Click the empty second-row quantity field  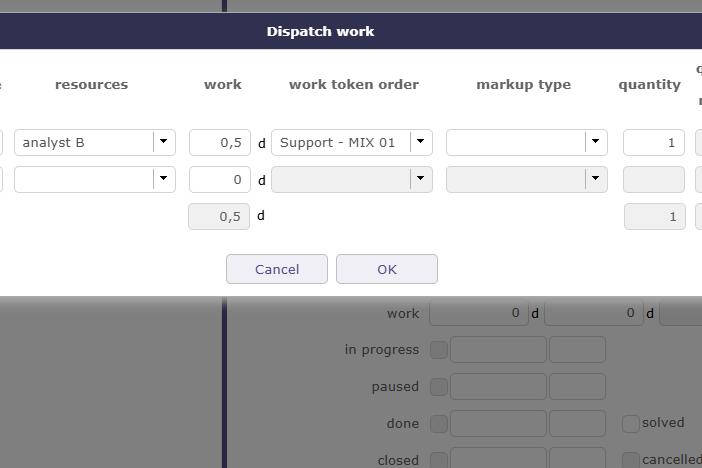(x=654, y=179)
